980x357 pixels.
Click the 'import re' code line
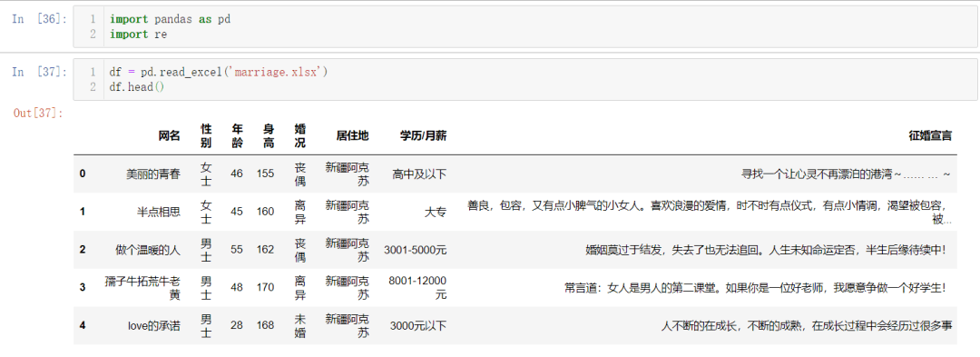(x=138, y=35)
